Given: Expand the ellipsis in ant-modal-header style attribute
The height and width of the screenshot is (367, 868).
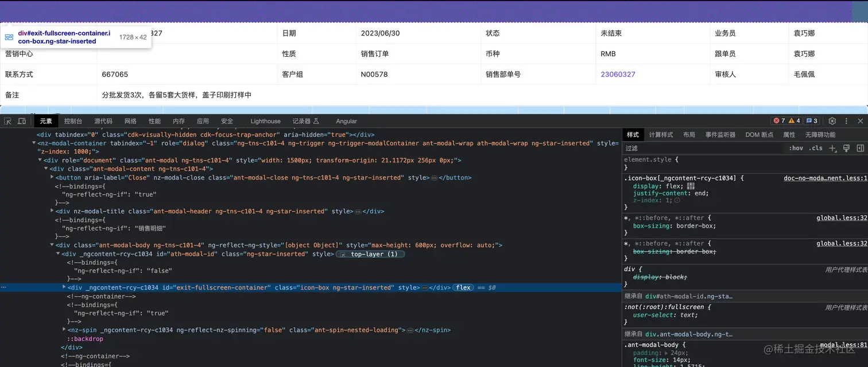Looking at the screenshot, I should (x=358, y=212).
